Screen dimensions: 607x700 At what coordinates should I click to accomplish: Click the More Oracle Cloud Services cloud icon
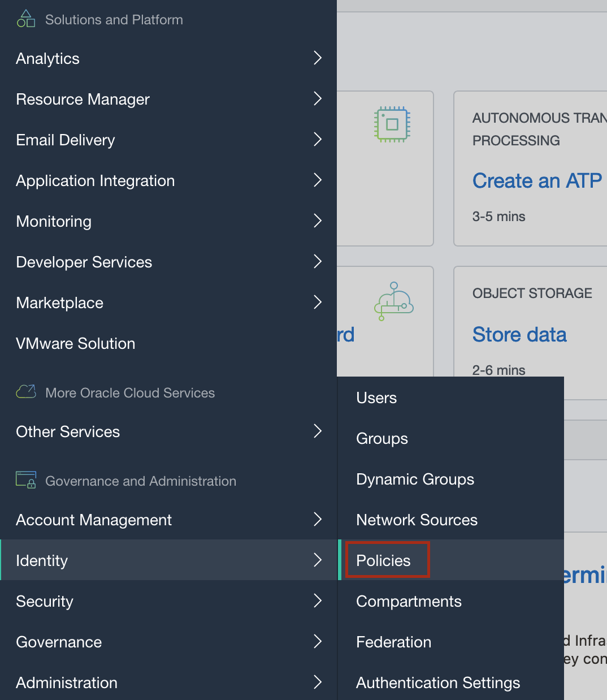(x=25, y=391)
